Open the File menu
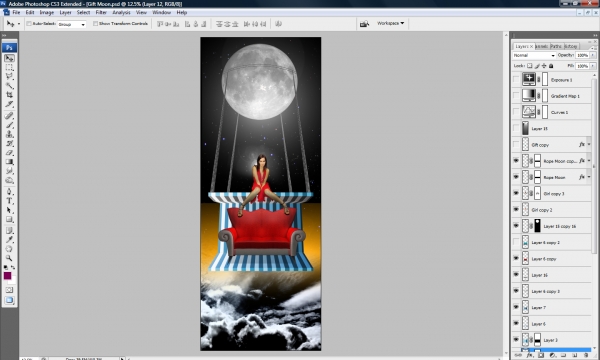Screen dimensions: 600x360 pos(16,12)
